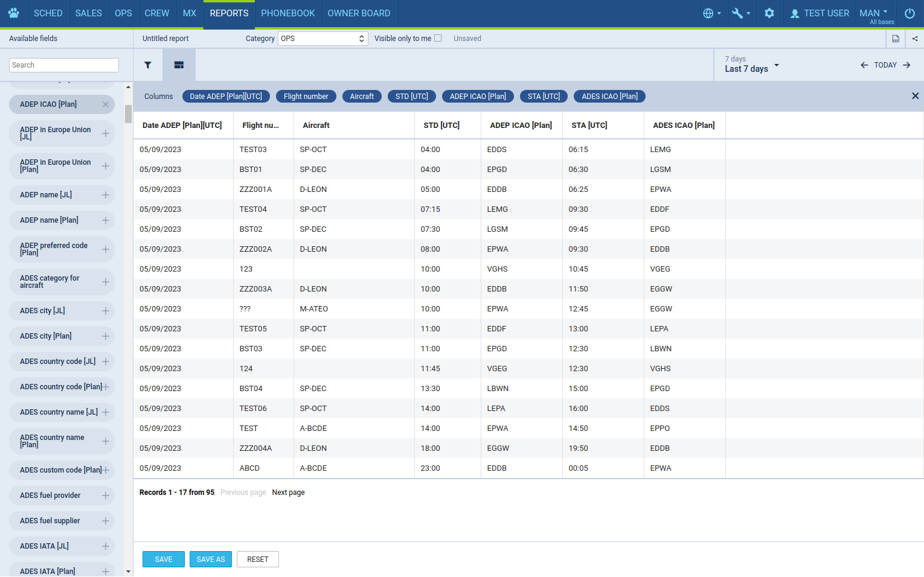Switch to the PHONEBOOK tab
The height and width of the screenshot is (577, 924).
[287, 13]
